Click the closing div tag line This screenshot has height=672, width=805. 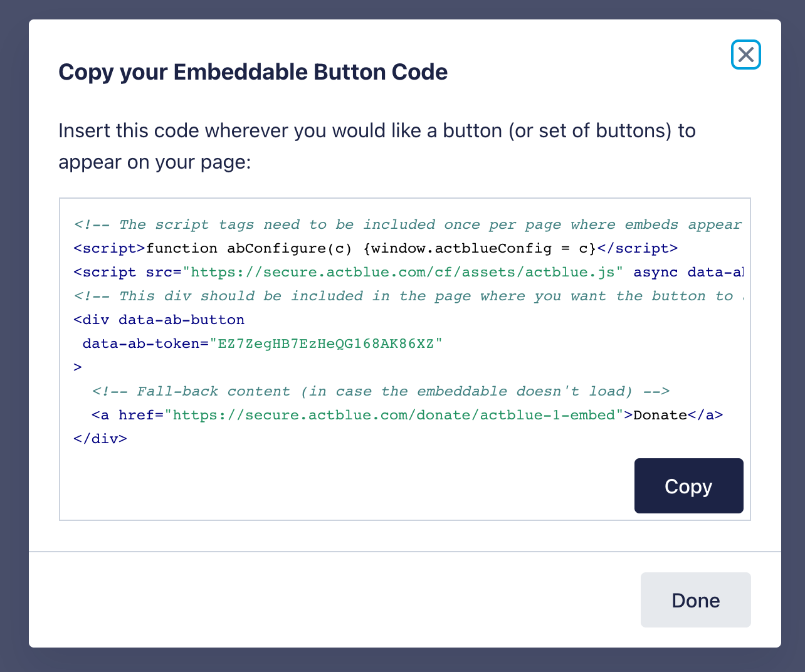point(100,439)
